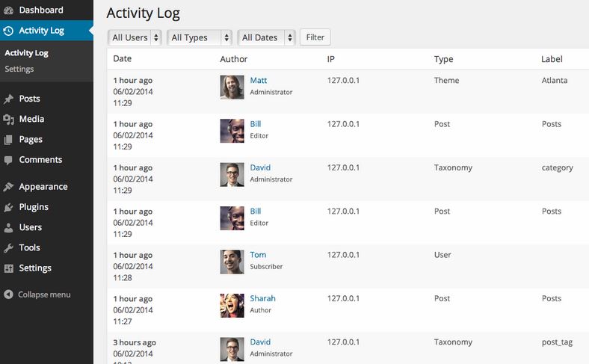Screen dimensions: 589x364
Task: Open the Users menu item
Action: click(30, 227)
